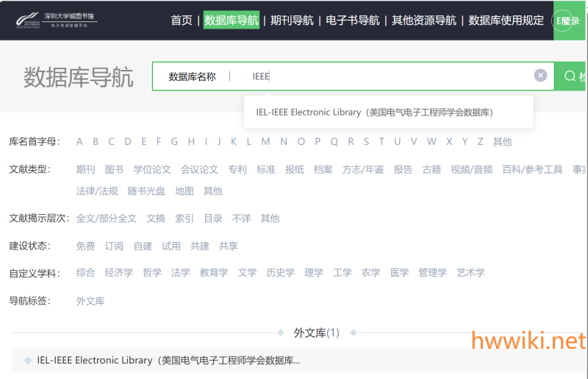This screenshot has height=379, width=588.
Task: Select the 全文/部分全文 disclosure level filter
Action: (x=106, y=219)
